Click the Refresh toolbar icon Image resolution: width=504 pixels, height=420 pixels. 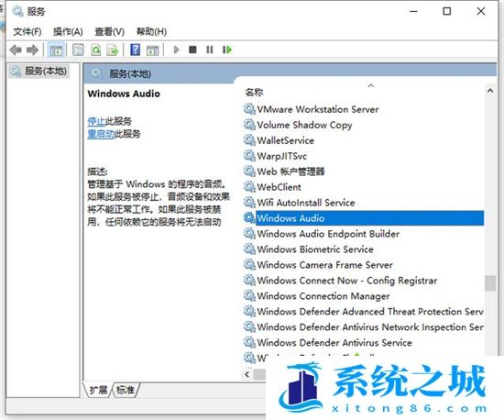coord(96,50)
